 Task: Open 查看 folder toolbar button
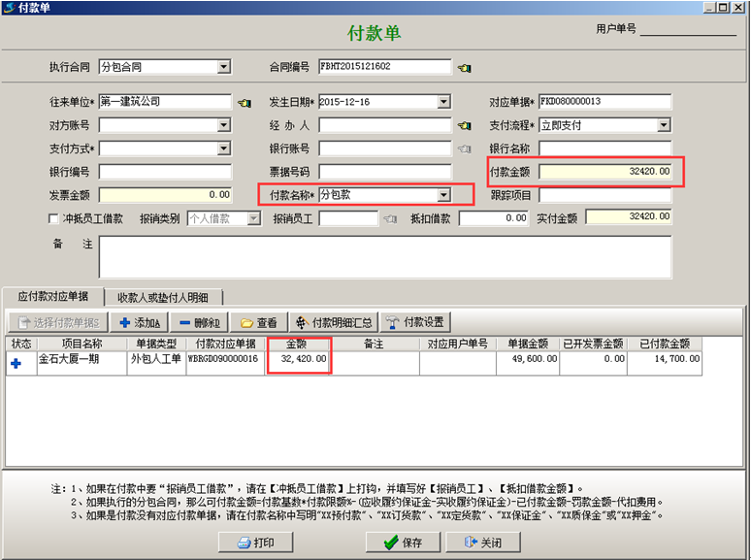click(259, 322)
